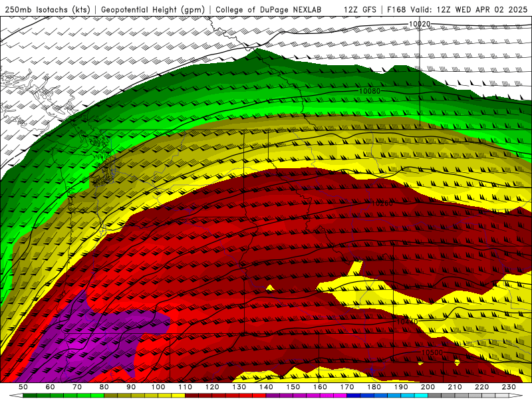The height and width of the screenshot is (399, 532).
Task: Click the 10440 height contour label
Action: coord(407,321)
